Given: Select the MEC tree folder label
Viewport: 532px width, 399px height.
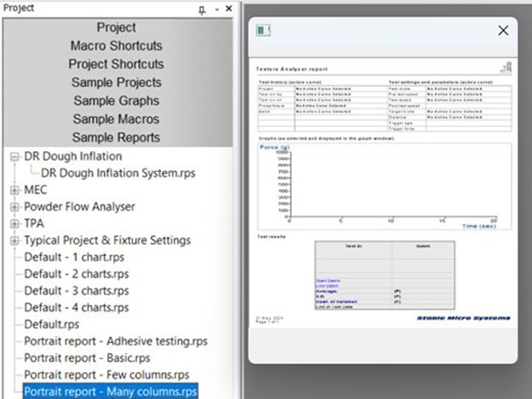Looking at the screenshot, I should tap(36, 190).
